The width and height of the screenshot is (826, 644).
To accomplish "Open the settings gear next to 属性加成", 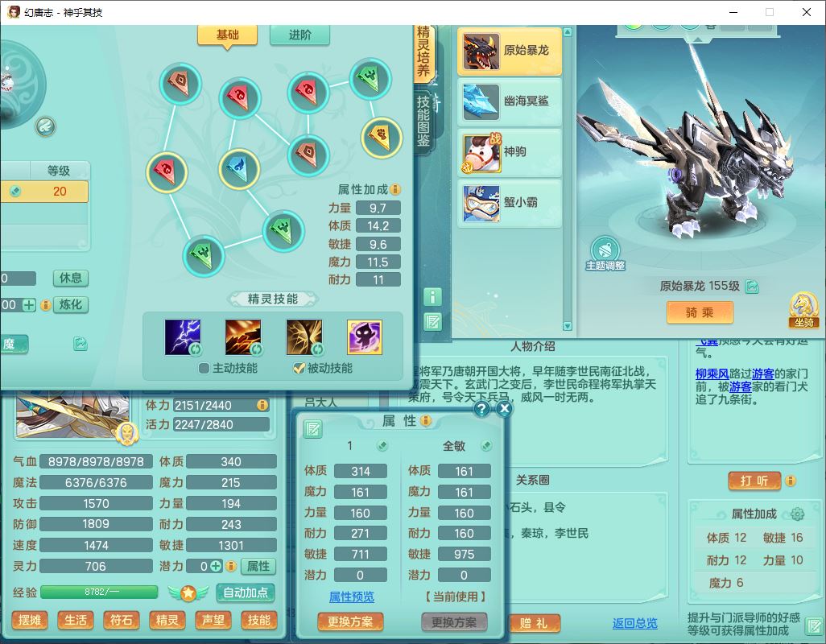I will tap(798, 514).
